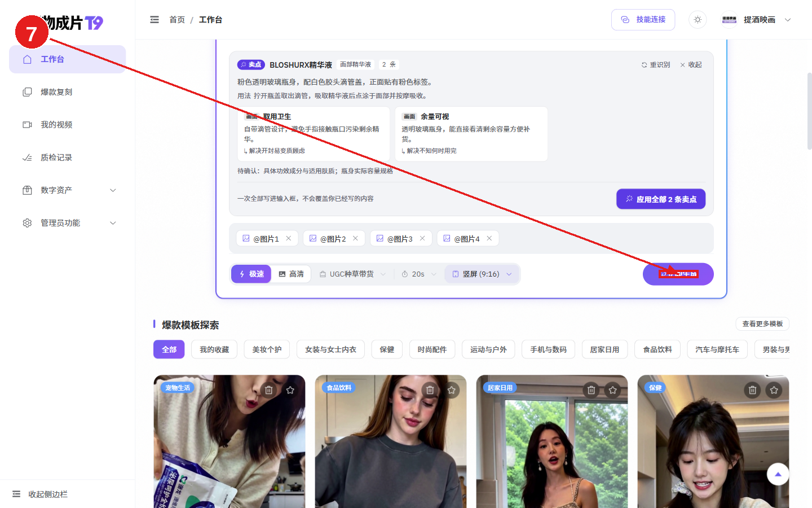The height and width of the screenshot is (508, 812).
Task: Delete the 保健 template via trash icon
Action: (753, 390)
